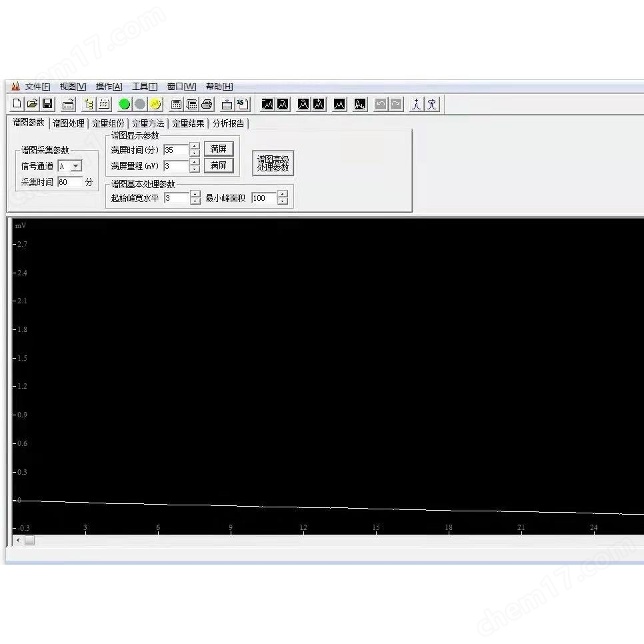Screen dimensions: 644x644
Task: Open the 窗口[W] menu
Action: (x=181, y=87)
